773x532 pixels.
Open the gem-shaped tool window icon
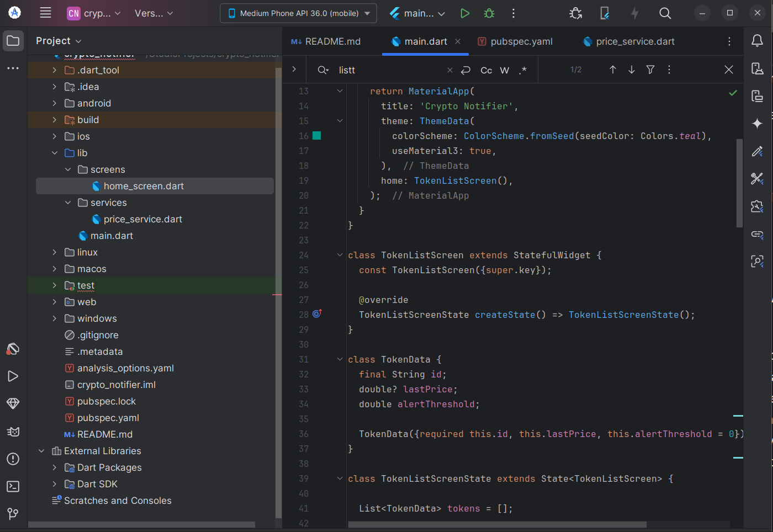point(13,403)
